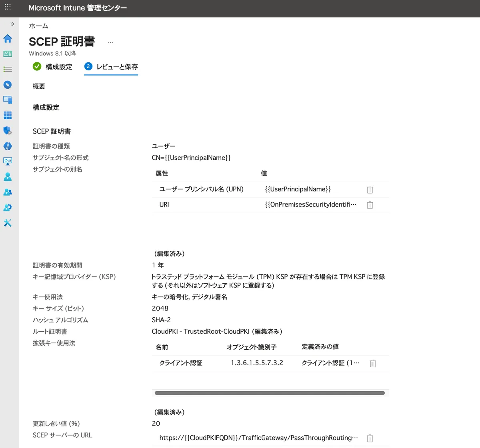Click the URI attribute cell
The height and width of the screenshot is (448, 480).
[164, 205]
